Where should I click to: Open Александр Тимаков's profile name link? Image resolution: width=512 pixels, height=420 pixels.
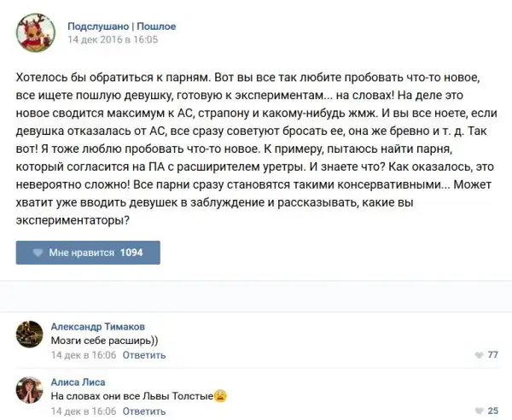98,326
